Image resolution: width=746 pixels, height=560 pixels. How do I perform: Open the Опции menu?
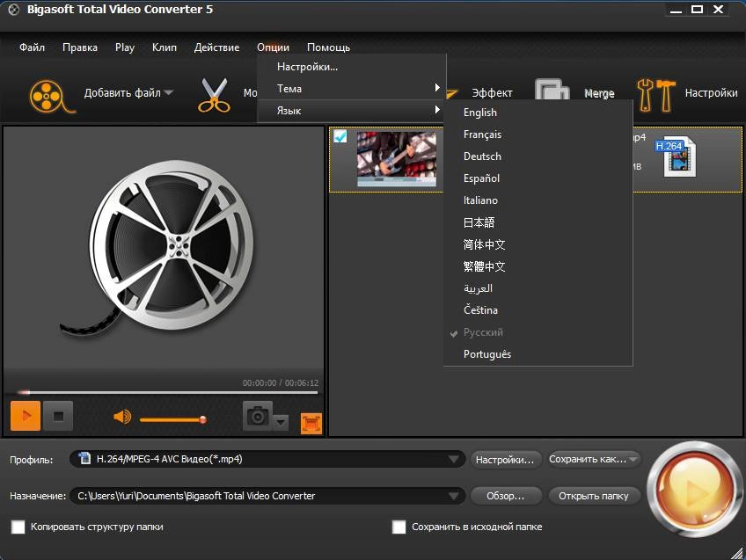coord(273,47)
